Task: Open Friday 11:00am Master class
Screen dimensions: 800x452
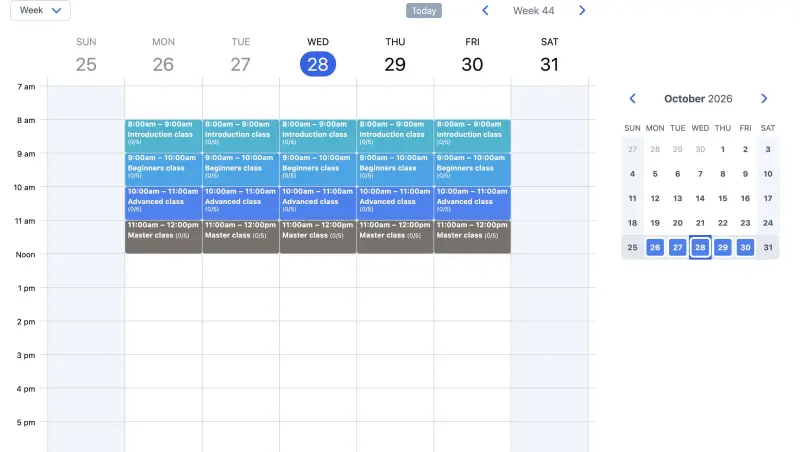Action: (472, 237)
